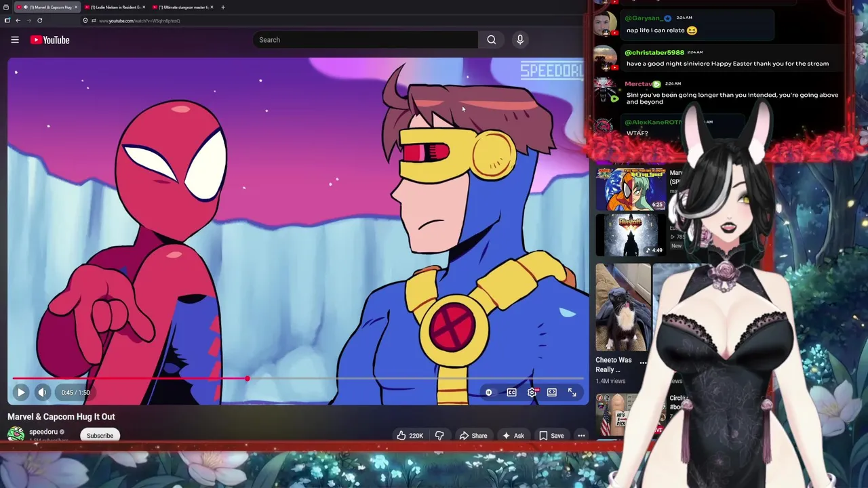Open the sidebar panel toggle icon
This screenshot has width=868, height=488.
click(7, 20)
